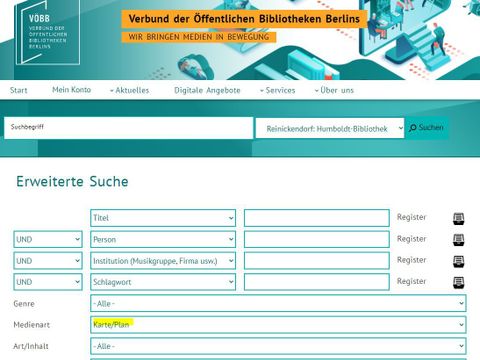The image size is (480, 360).
Task: Open Digitale Angebote page
Action: point(207,90)
